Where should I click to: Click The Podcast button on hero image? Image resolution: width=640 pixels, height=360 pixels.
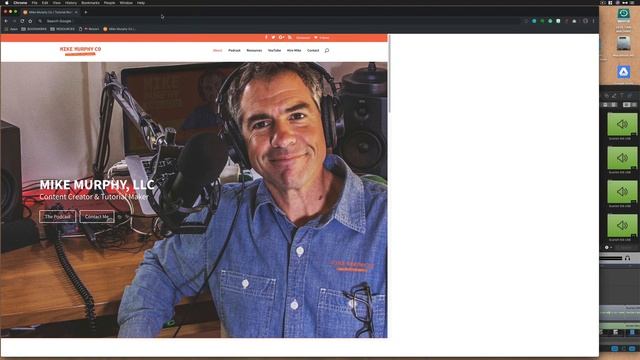[x=58, y=216]
